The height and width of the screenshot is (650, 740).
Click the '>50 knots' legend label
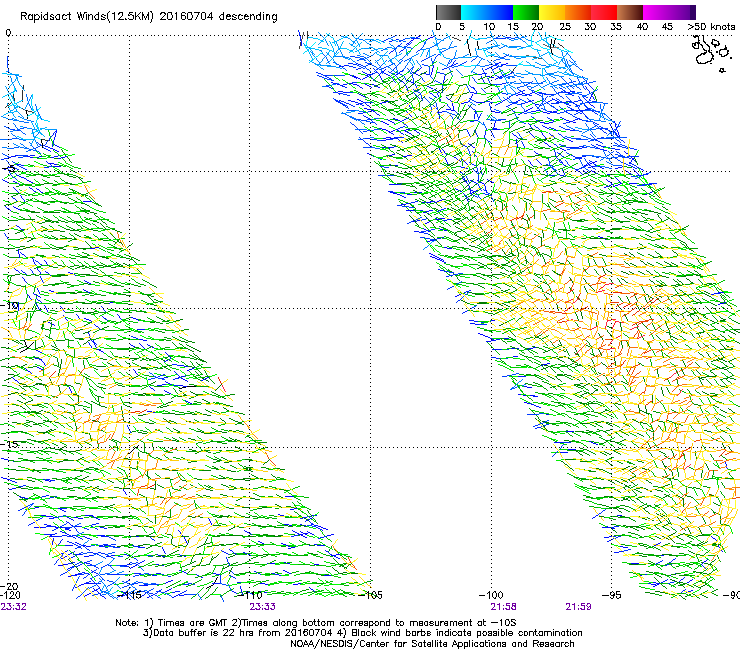coord(711,27)
